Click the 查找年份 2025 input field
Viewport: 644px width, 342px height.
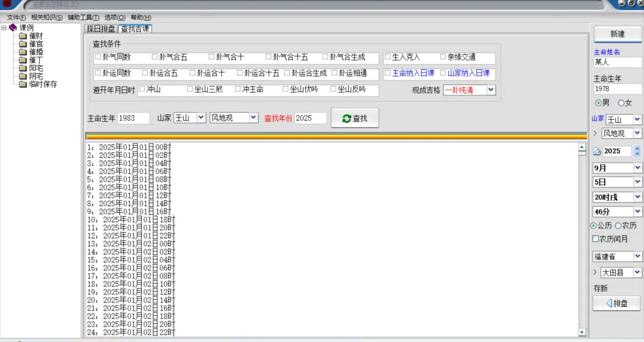(311, 118)
